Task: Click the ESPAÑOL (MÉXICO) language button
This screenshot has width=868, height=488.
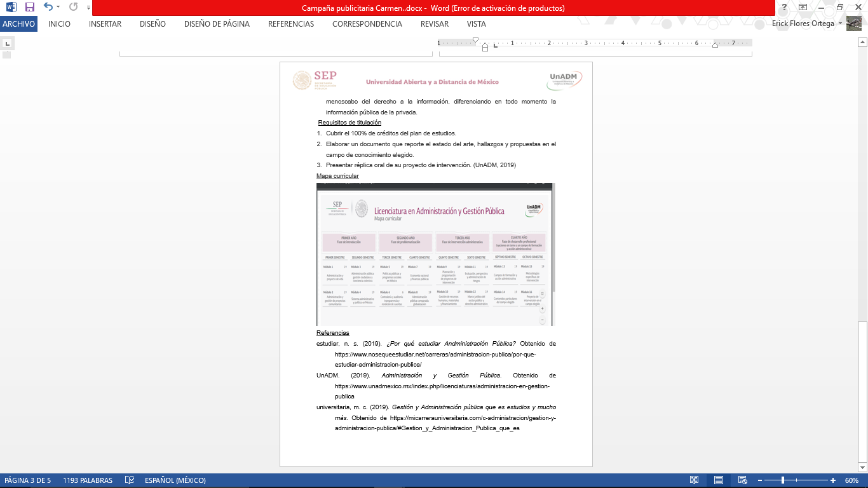Action: coord(175,480)
